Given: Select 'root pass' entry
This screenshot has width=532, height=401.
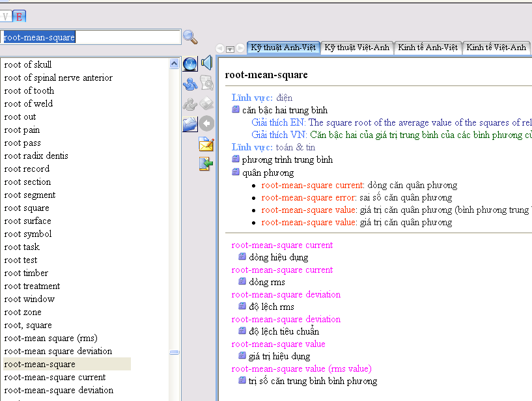Looking at the screenshot, I should [x=22, y=143].
